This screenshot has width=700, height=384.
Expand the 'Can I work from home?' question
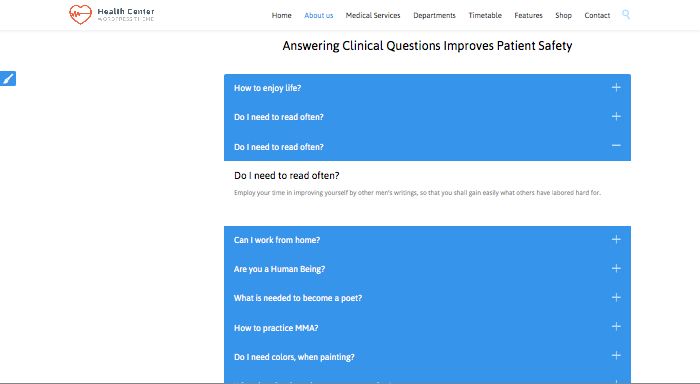tap(427, 240)
